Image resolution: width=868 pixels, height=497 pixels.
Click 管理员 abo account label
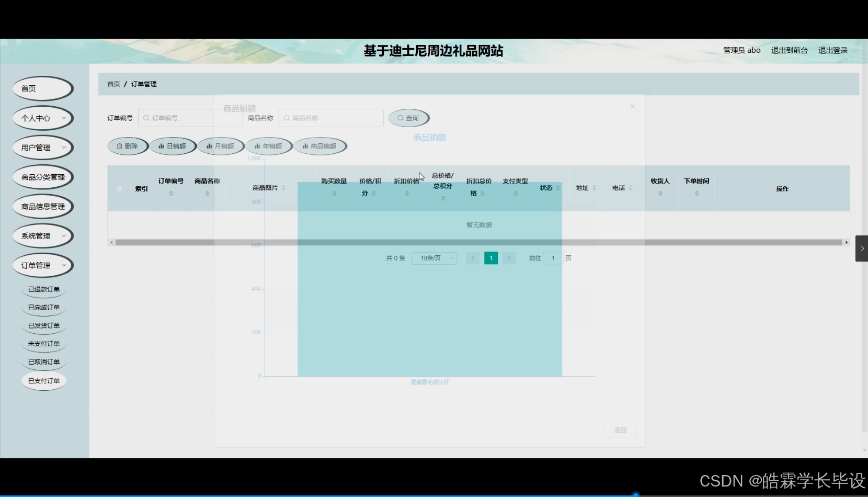[x=741, y=50]
